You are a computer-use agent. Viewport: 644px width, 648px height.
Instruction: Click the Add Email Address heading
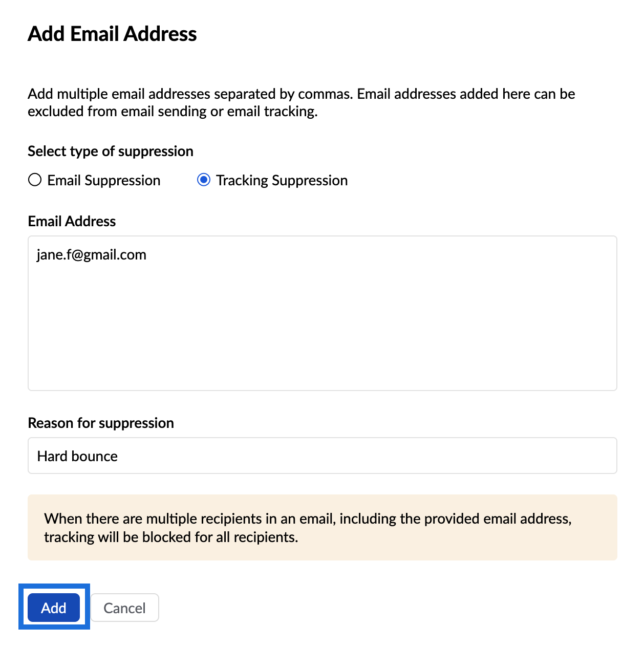coord(112,34)
